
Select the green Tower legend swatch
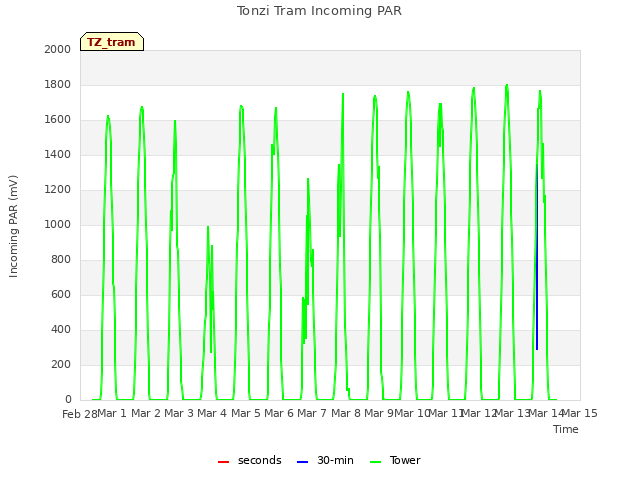[x=375, y=462]
